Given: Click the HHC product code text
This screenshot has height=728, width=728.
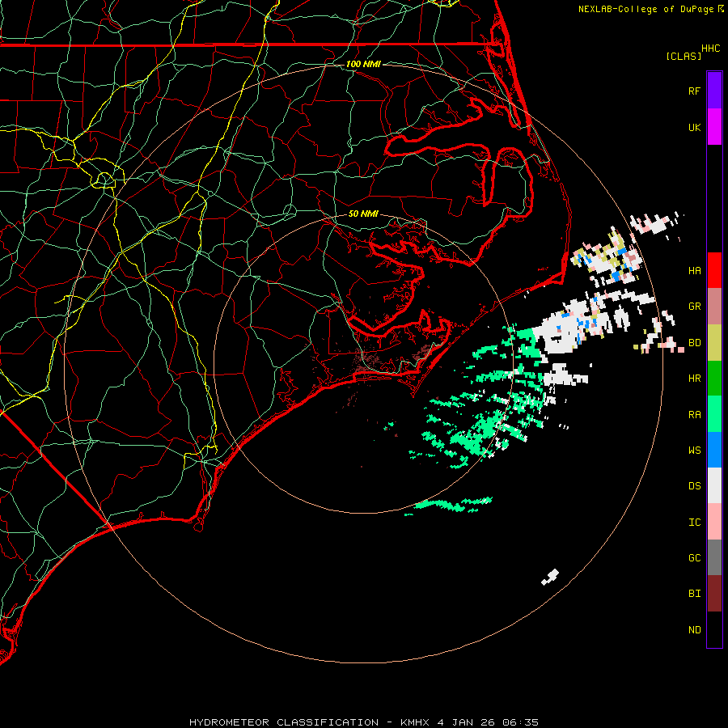Looking at the screenshot, I should coord(710,49).
